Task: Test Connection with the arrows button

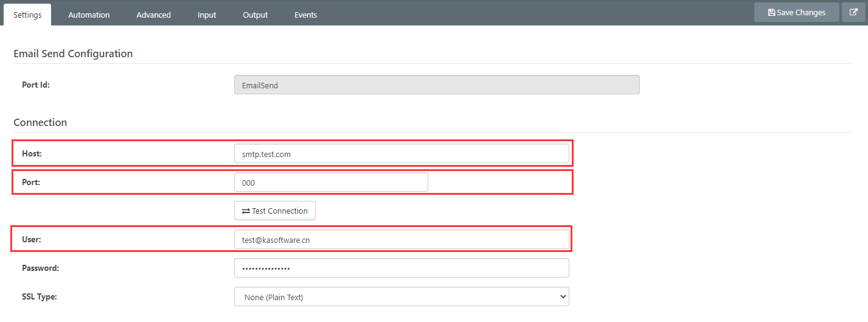Action: click(274, 211)
